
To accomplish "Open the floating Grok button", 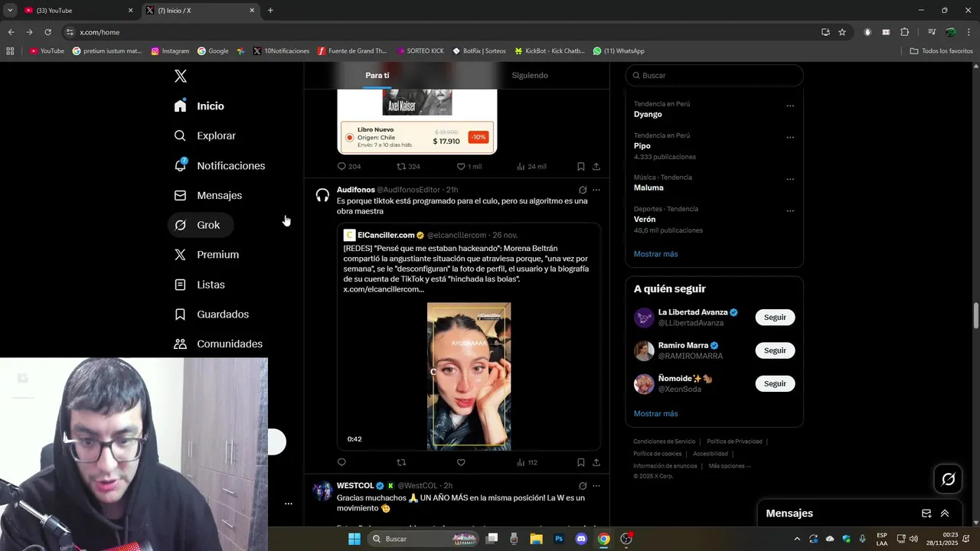I will 948,479.
